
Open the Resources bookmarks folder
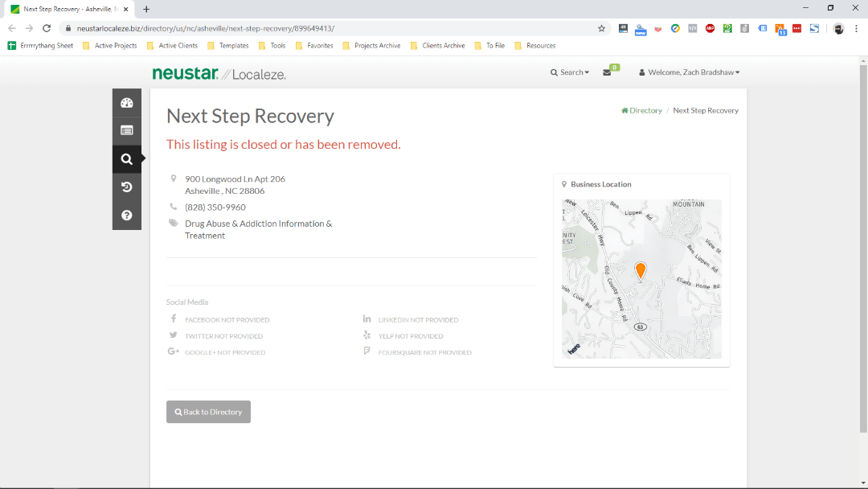point(534,45)
